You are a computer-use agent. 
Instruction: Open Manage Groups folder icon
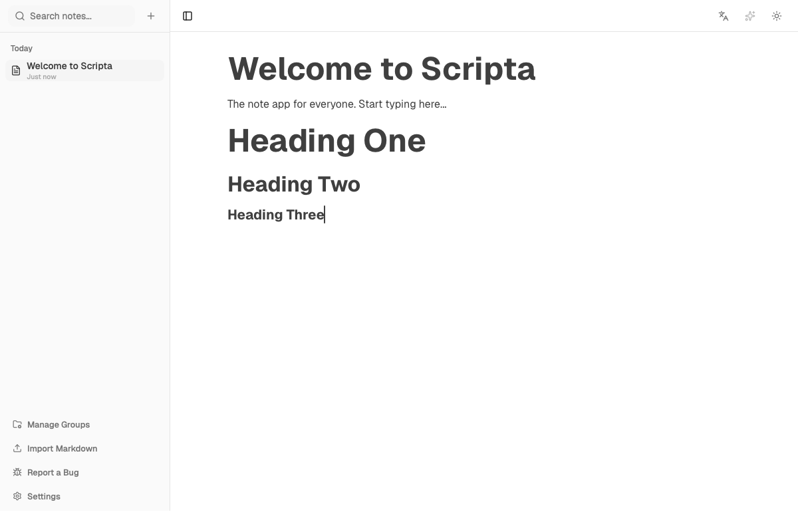coord(16,424)
